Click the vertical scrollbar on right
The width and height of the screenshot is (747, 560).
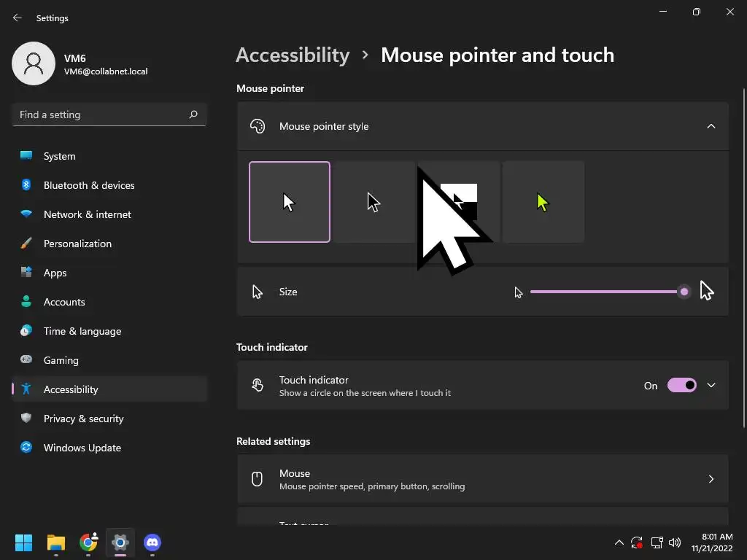click(x=743, y=257)
